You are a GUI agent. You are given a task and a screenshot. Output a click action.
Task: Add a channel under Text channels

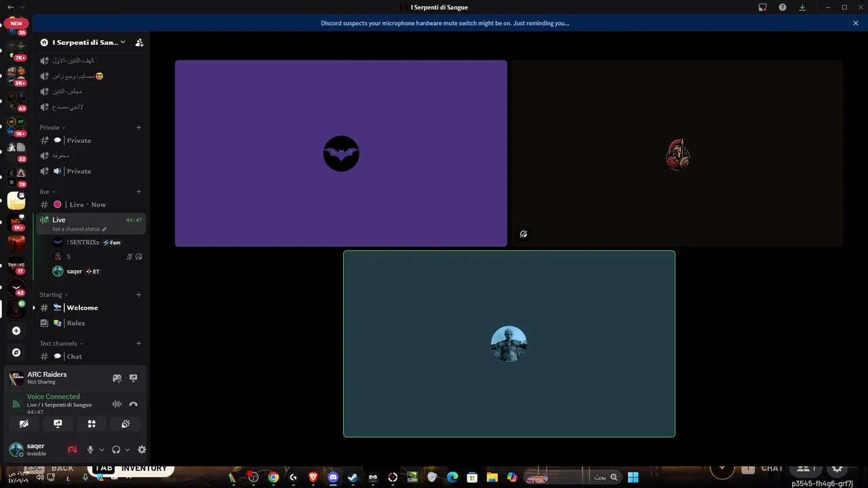(x=139, y=344)
